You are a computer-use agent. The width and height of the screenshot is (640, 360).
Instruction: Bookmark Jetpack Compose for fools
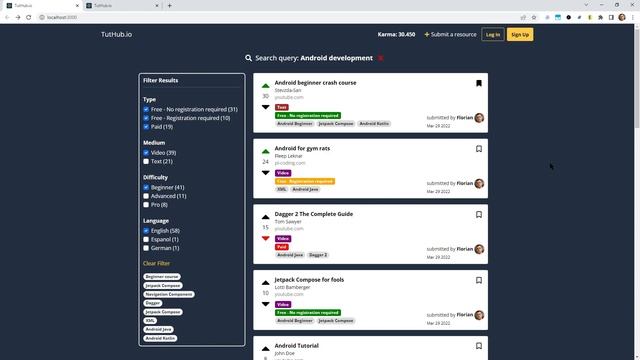coord(479,280)
